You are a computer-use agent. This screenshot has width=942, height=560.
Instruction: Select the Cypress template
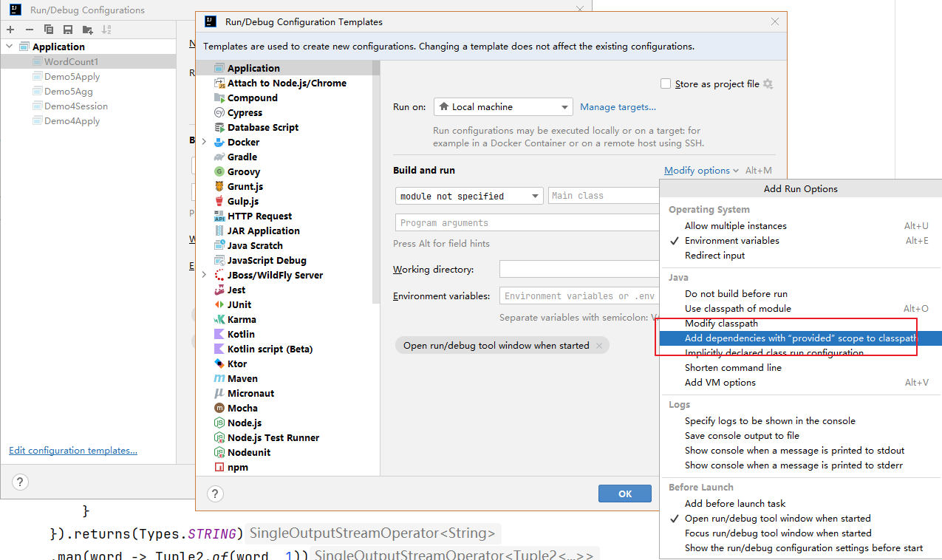(x=245, y=112)
